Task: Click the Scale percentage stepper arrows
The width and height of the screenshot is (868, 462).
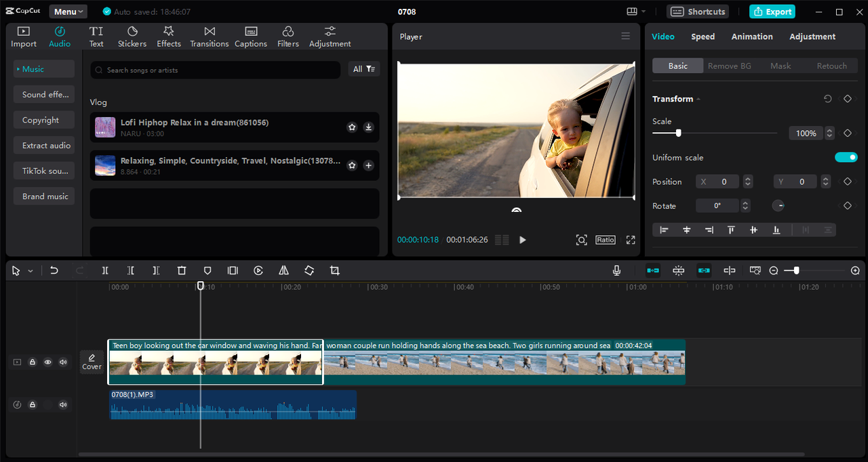Action: 829,133
